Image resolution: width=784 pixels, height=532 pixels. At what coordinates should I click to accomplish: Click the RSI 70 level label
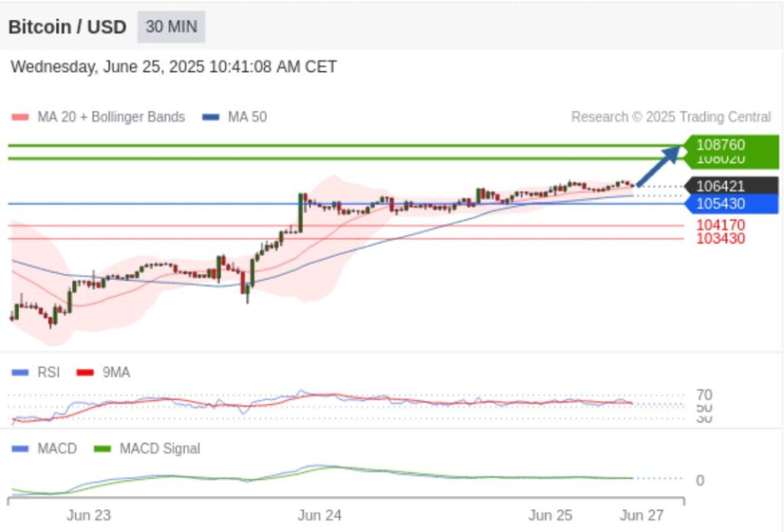point(704,395)
